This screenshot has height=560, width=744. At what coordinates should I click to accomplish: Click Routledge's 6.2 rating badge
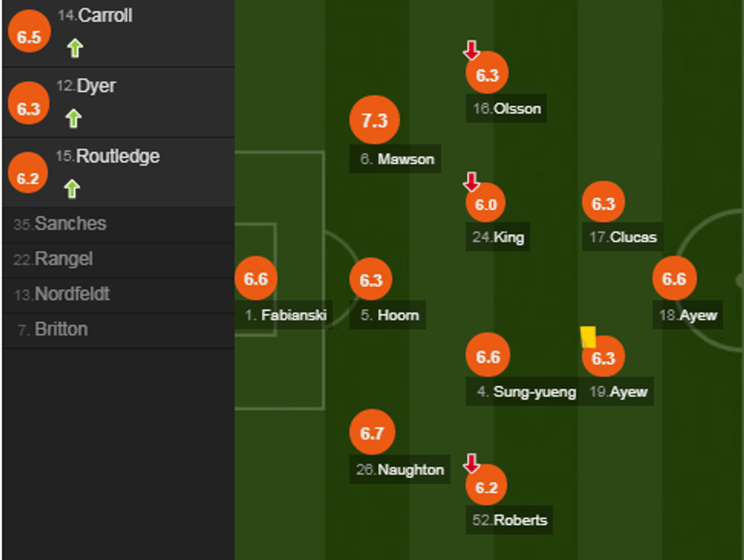tap(28, 178)
